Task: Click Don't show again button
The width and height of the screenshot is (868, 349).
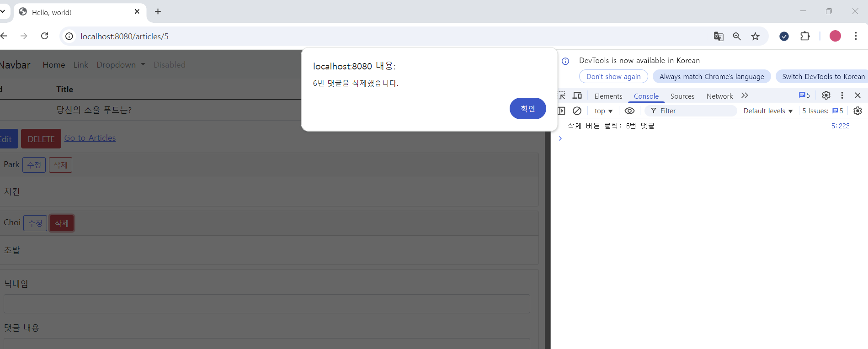Action: (613, 77)
